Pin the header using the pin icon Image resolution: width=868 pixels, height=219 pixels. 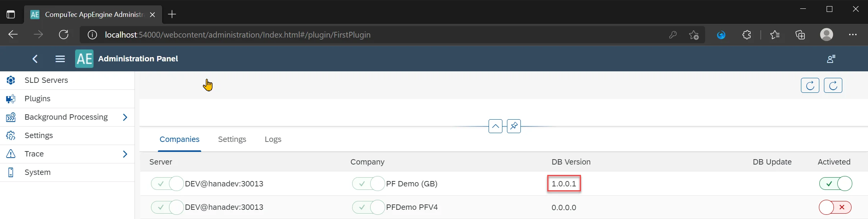(x=514, y=126)
